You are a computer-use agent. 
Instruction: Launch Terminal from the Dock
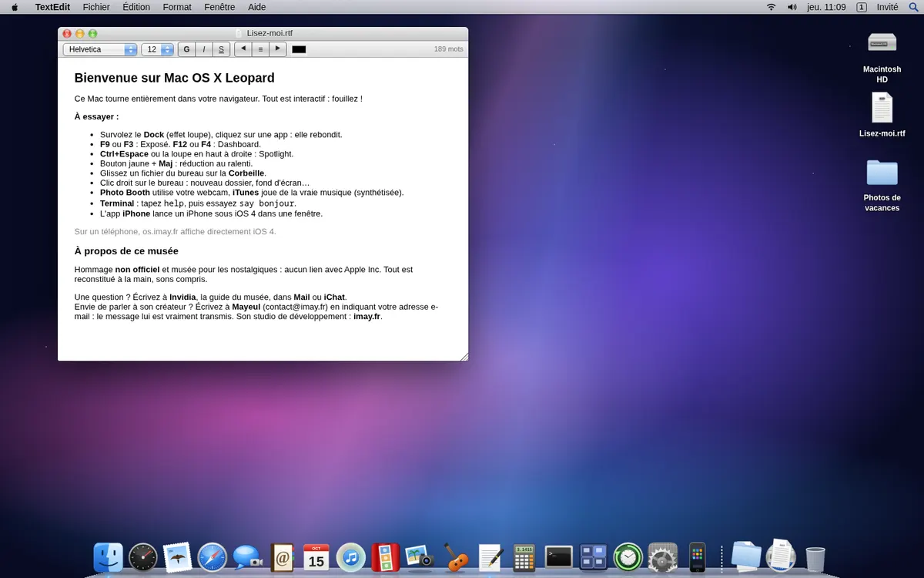(x=559, y=557)
